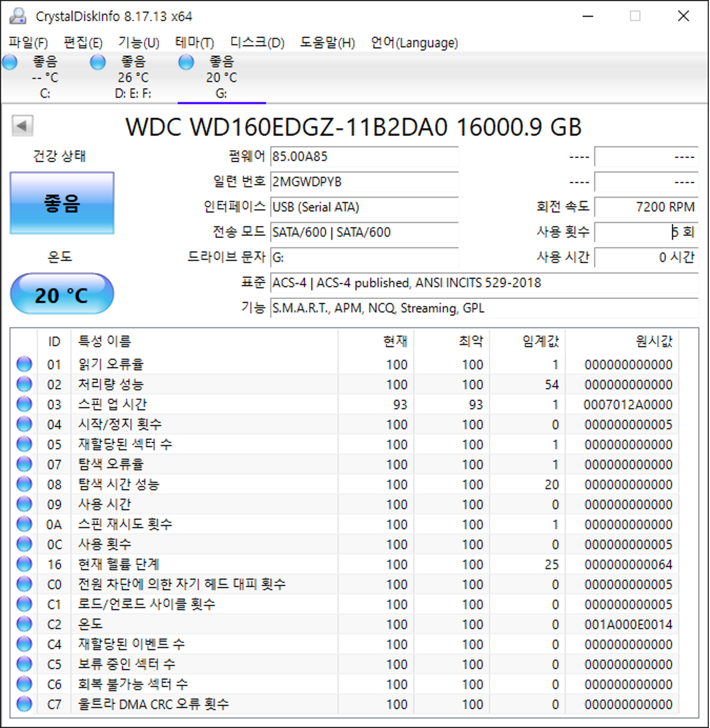Screen dimensions: 710x728
Task: Click the previous disk arrow button
Action: pos(22,126)
